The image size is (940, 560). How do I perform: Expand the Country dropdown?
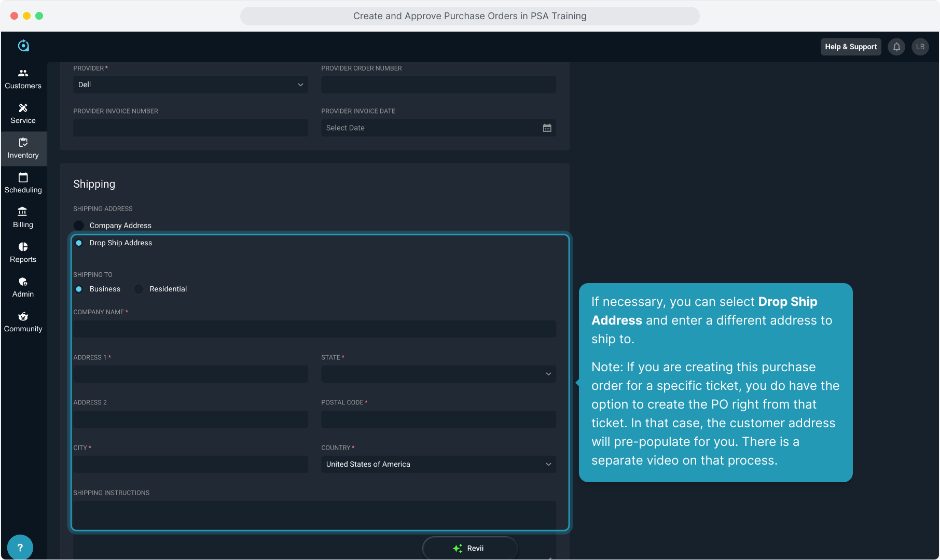(x=438, y=465)
